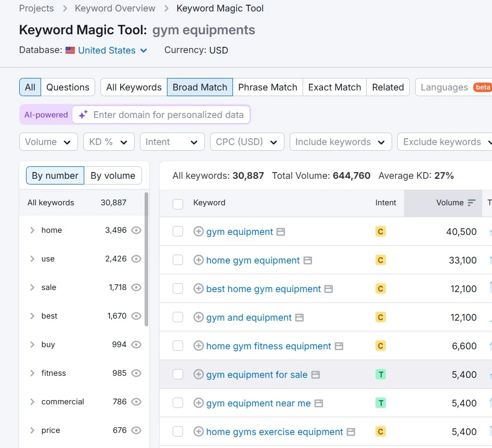492x448 pixels.
Task: Open the CPC (USD) filter dropdown
Action: [247, 142]
